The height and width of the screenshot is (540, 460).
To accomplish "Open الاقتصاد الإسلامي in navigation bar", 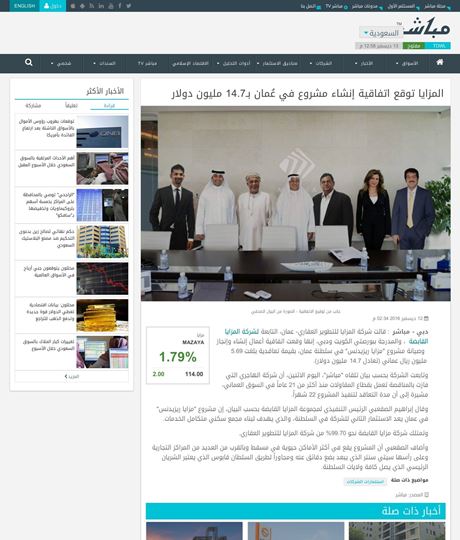I will click(190, 63).
